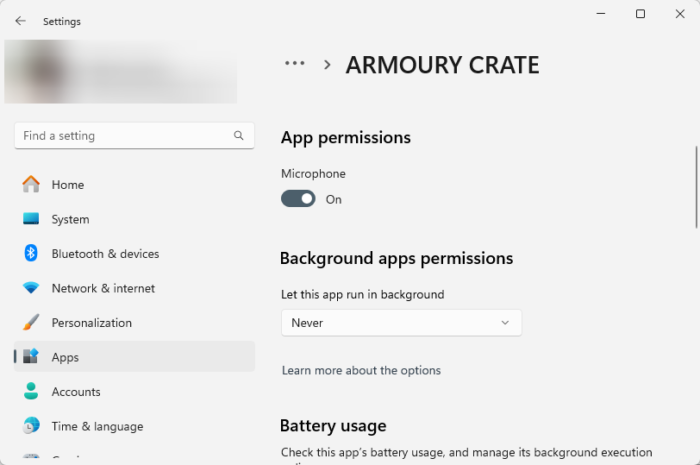Click the search magnifier icon
The width and height of the screenshot is (700, 465).
tap(239, 136)
